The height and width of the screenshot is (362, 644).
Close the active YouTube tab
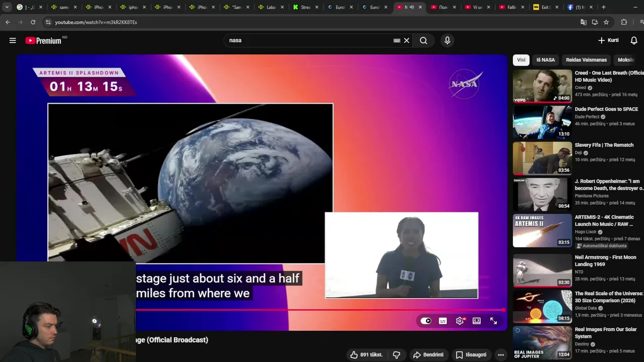(420, 7)
